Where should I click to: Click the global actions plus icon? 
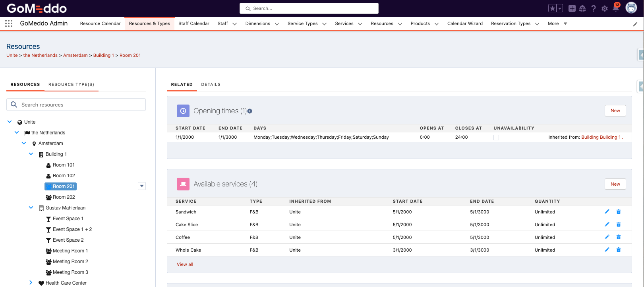tap(572, 8)
